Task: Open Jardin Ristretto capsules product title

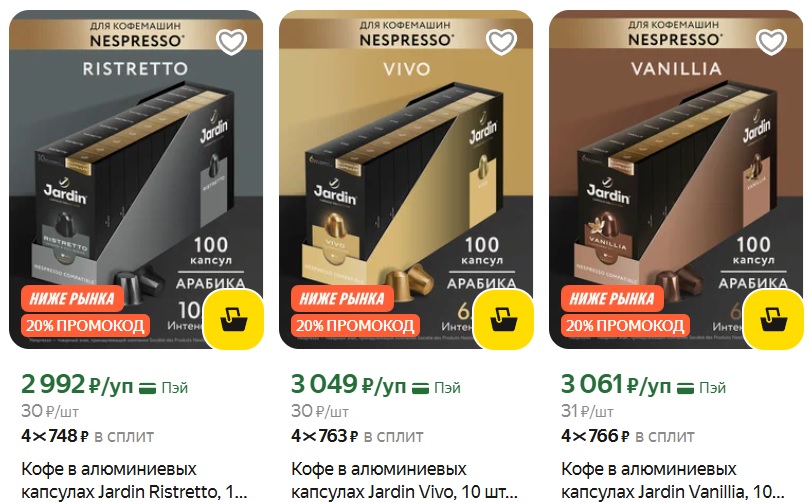Action: (x=134, y=480)
